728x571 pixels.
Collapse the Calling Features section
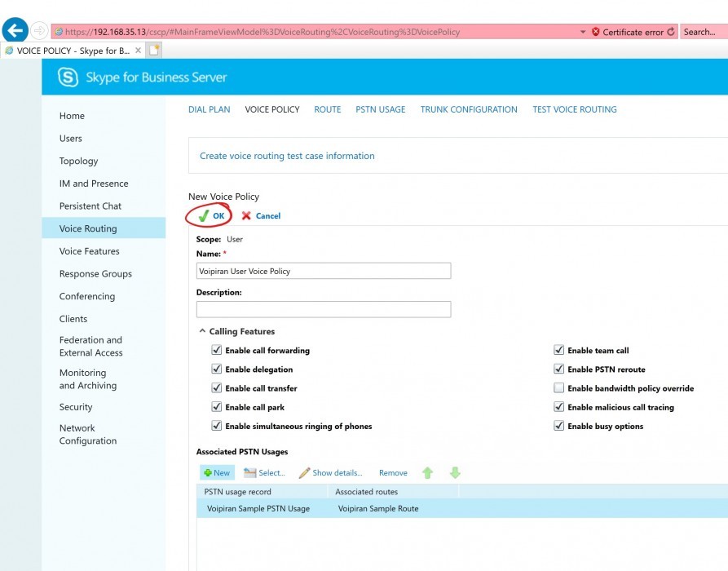tap(202, 331)
